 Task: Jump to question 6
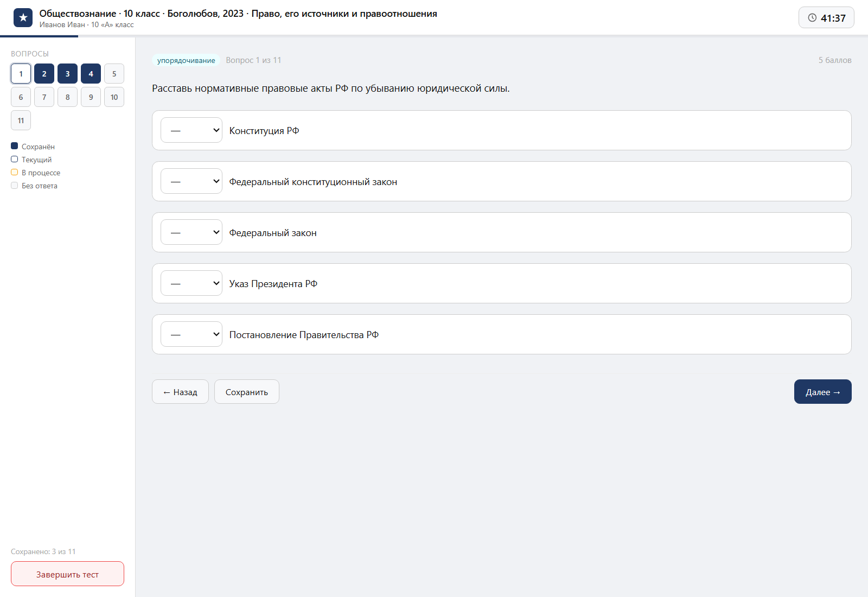pyautogui.click(x=21, y=97)
